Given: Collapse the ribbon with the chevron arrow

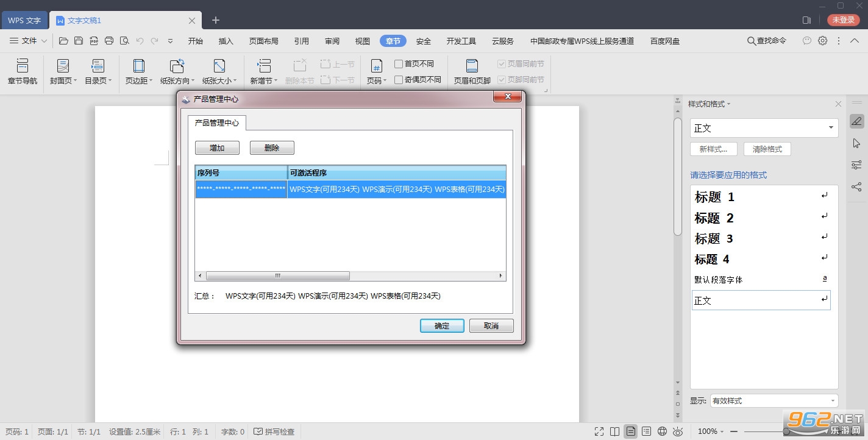Looking at the screenshot, I should click(x=856, y=41).
